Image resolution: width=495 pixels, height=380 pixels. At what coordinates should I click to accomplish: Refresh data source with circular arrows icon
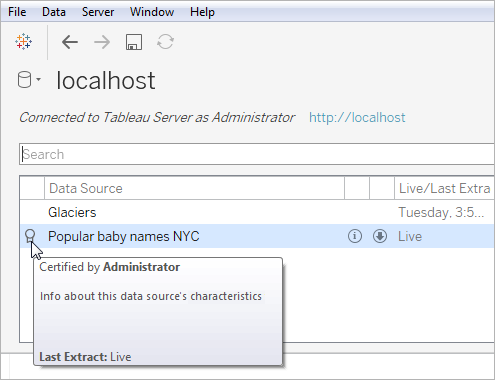pyautogui.click(x=165, y=42)
